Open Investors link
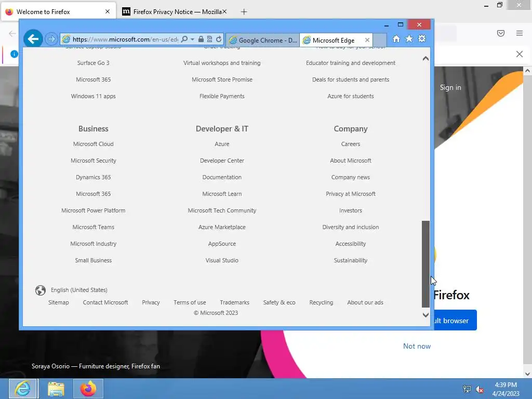Screen dimensions: 532x399 coord(351,210)
